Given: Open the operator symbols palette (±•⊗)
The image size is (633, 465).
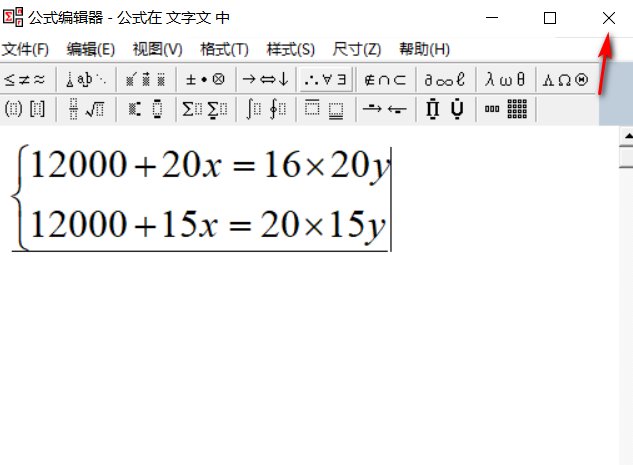Looking at the screenshot, I should 205,80.
